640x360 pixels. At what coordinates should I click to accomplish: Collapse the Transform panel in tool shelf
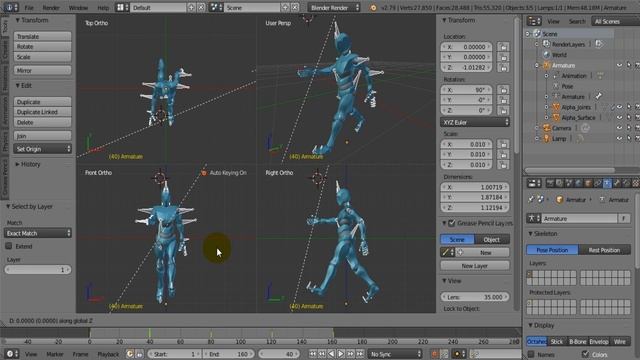[18, 20]
